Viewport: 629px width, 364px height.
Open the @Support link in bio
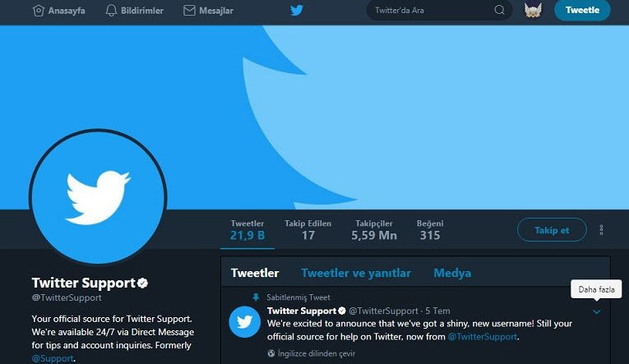tap(53, 358)
